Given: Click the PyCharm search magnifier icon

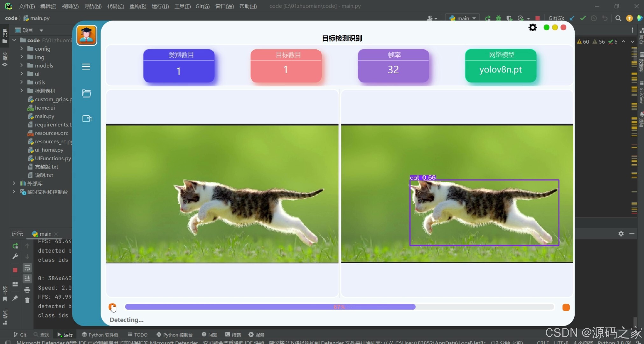Looking at the screenshot, I should click(x=618, y=18).
